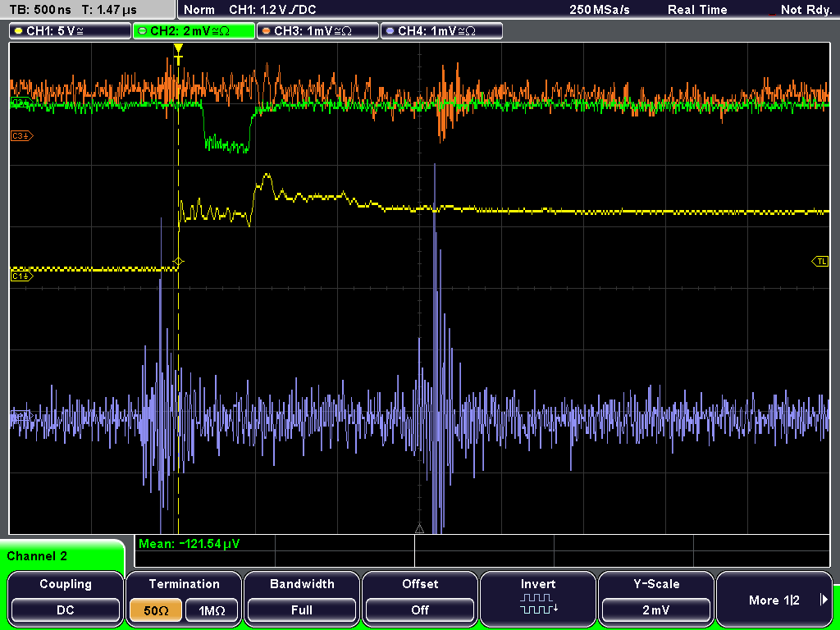The width and height of the screenshot is (840, 630).
Task: Click the blue CH4 color dot
Action: [390, 31]
